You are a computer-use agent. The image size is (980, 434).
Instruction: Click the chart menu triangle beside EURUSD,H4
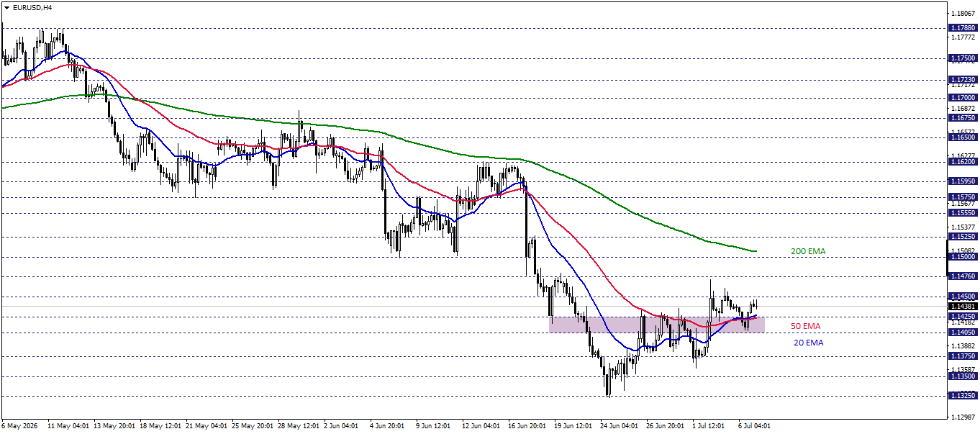point(6,7)
